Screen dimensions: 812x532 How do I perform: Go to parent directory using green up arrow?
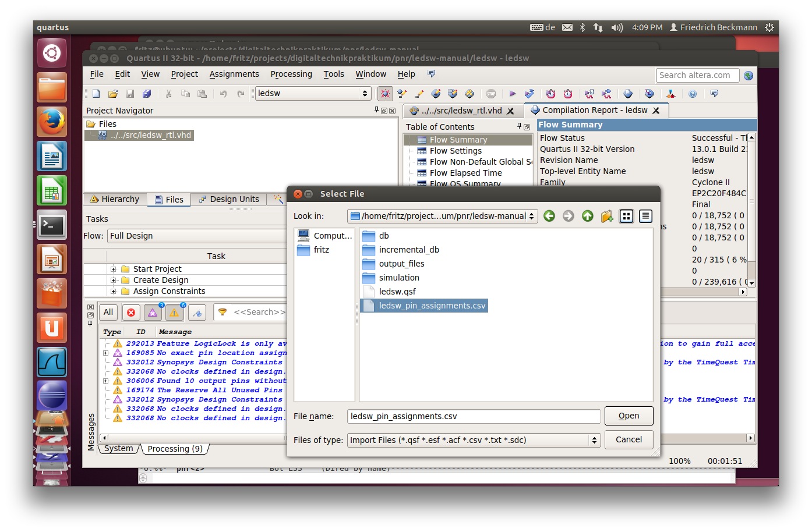[x=587, y=217]
